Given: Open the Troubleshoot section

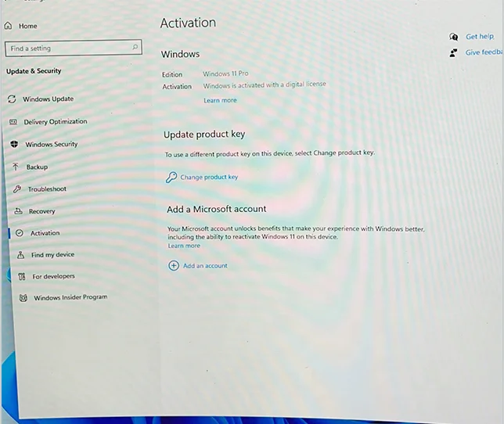Looking at the screenshot, I should pyautogui.click(x=47, y=189).
